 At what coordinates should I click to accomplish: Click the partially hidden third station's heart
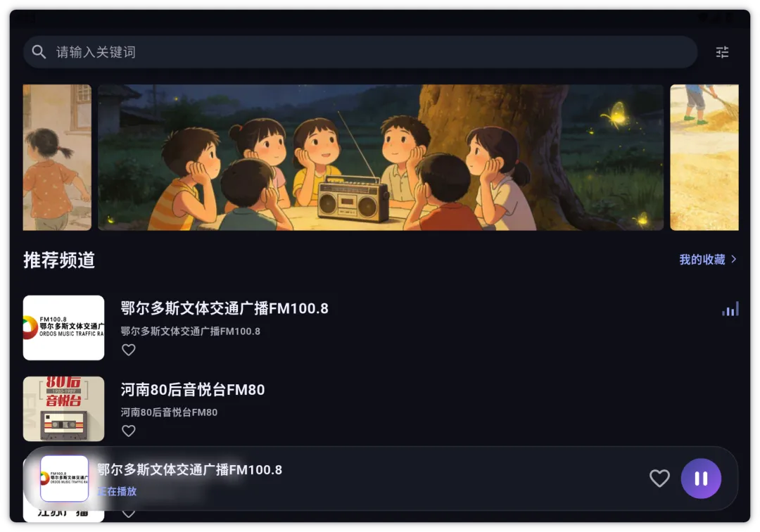(129, 514)
